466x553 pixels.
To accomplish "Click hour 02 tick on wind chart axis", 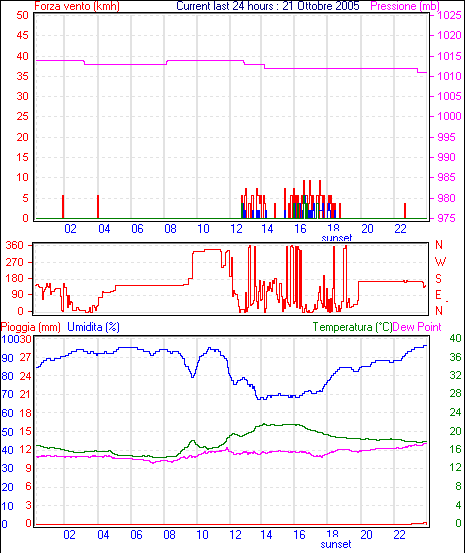I will pyautogui.click(x=70, y=229).
